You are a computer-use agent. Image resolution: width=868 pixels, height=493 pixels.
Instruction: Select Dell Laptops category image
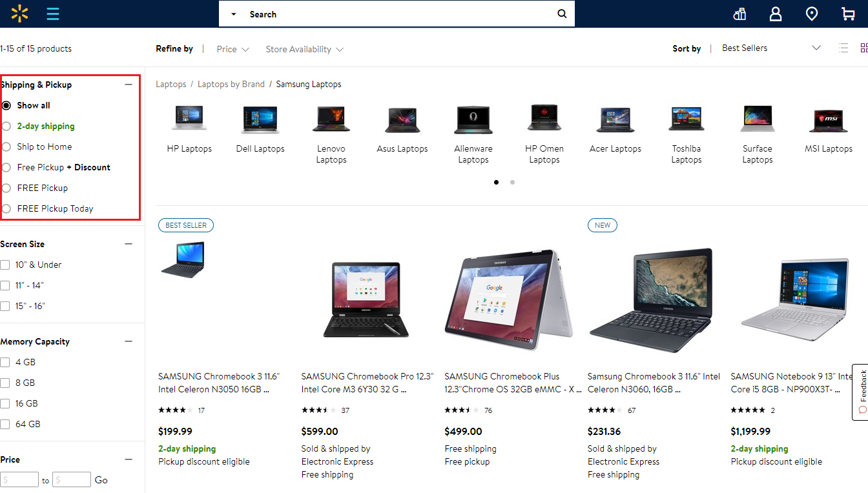260,119
